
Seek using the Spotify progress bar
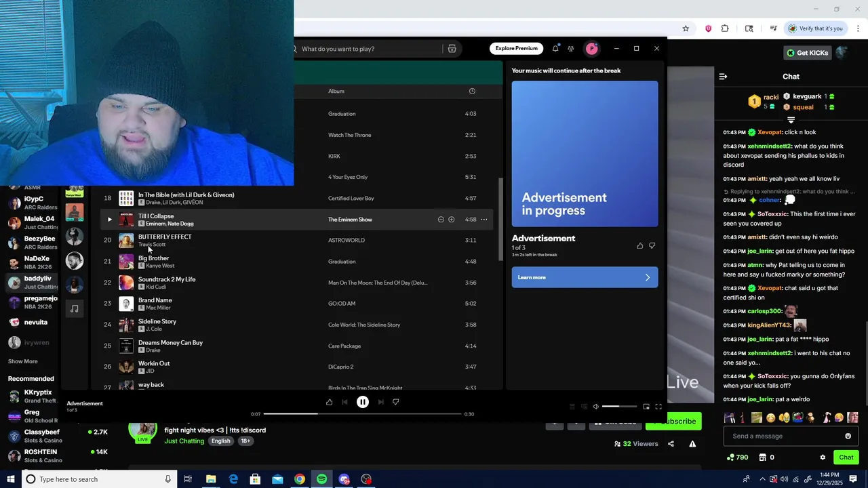363,413
